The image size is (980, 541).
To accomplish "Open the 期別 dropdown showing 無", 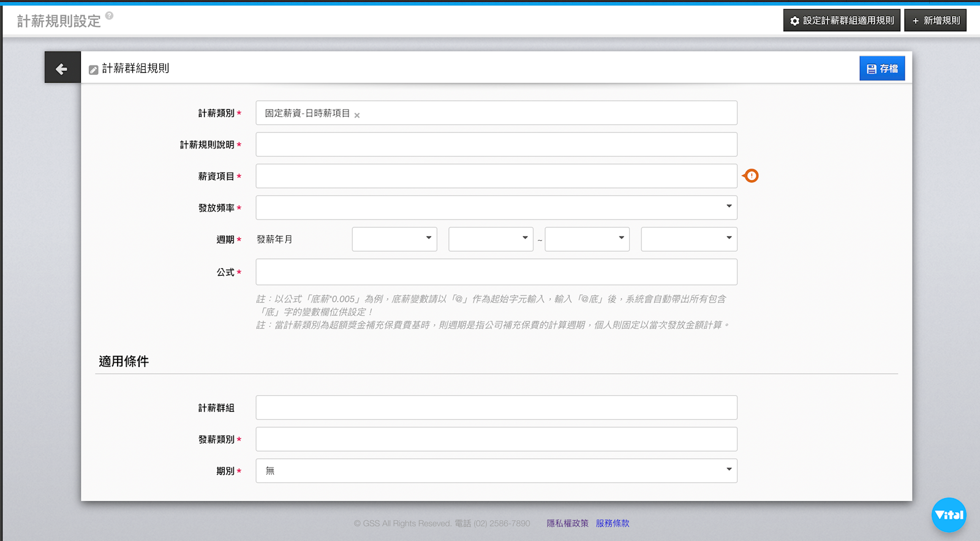I will 496,471.
